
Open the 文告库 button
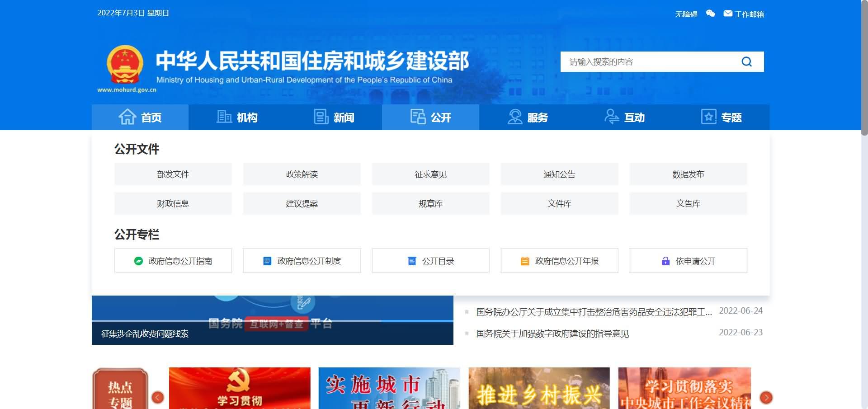coord(689,203)
